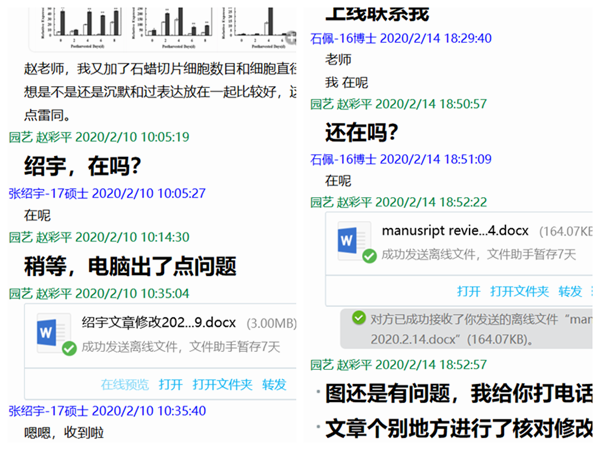
Task: Click the message 稍等,电脑出了点问题
Action: pyautogui.click(x=129, y=266)
